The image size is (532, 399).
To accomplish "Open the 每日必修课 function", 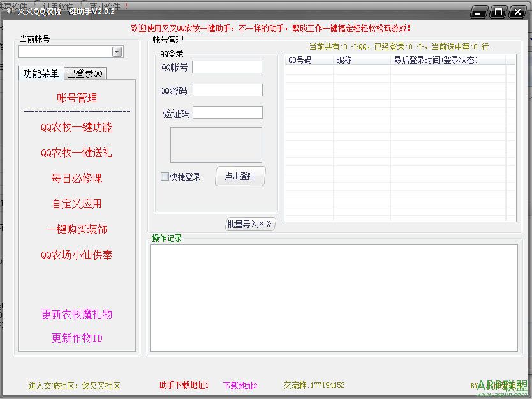I will tap(77, 178).
